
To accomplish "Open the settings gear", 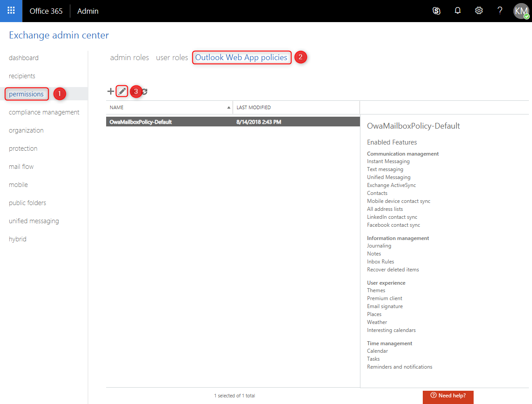I will click(x=479, y=11).
